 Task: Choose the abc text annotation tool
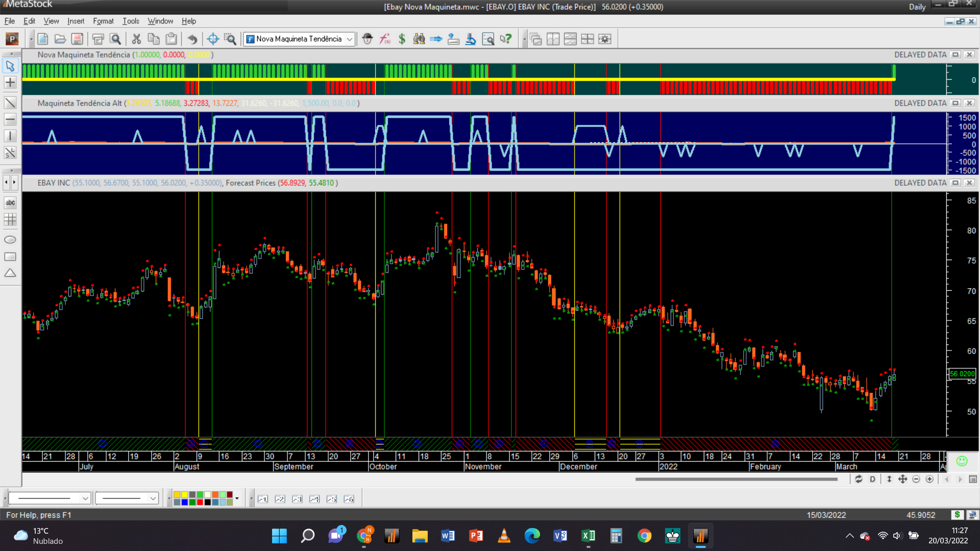[10, 203]
